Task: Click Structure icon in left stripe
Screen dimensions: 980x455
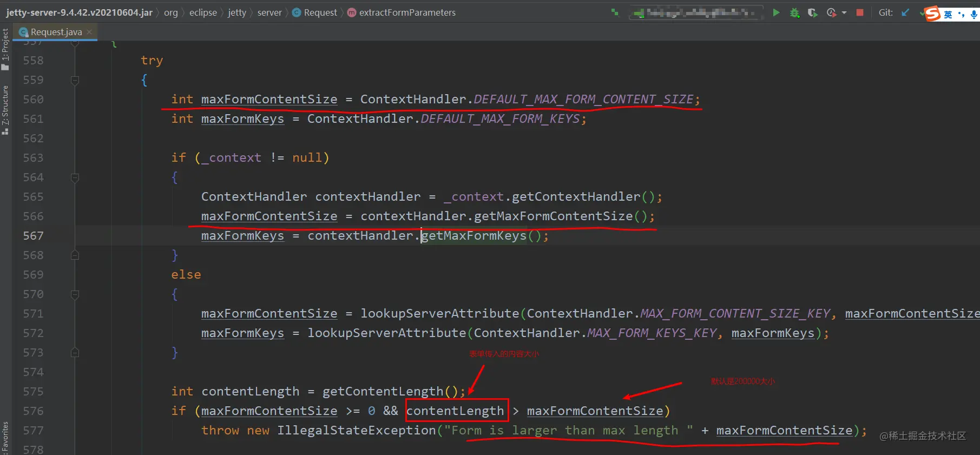Action: pos(5,131)
